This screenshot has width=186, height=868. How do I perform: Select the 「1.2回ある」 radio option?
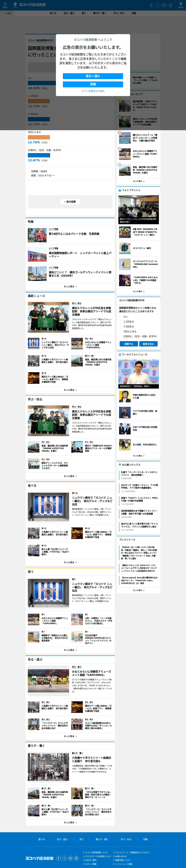point(121,321)
